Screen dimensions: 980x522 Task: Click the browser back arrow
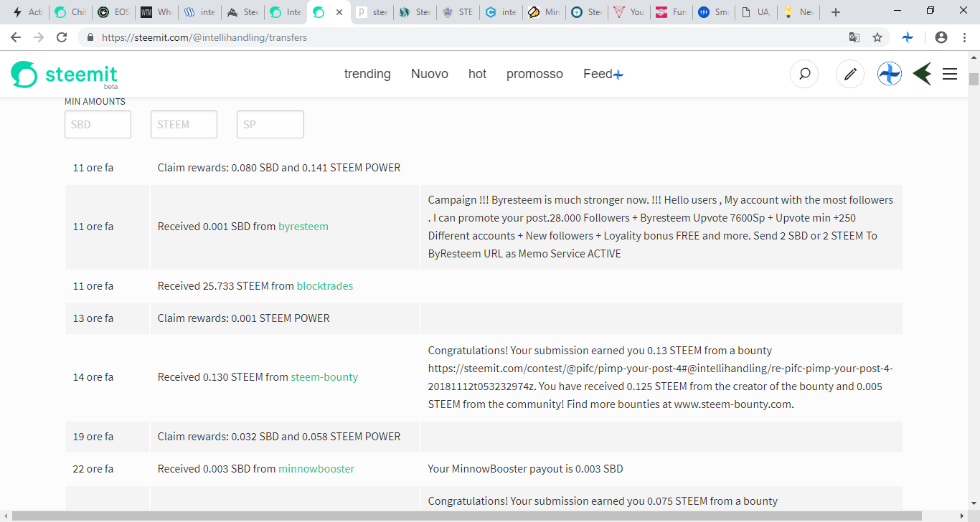click(16, 37)
